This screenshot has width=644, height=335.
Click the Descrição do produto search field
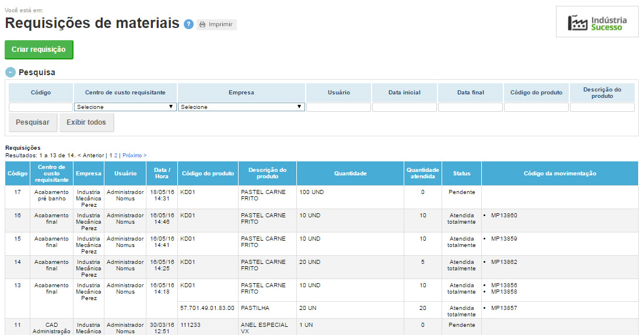pos(602,107)
